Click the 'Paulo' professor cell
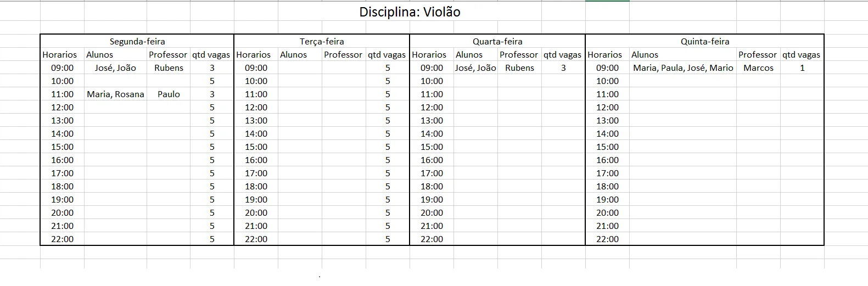This screenshot has width=868, height=286. coord(169,94)
